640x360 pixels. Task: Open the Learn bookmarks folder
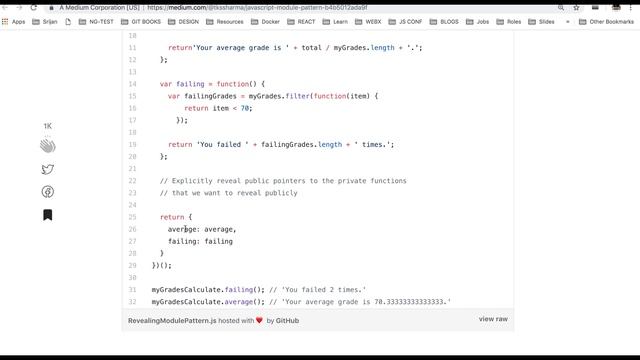pyautogui.click(x=336, y=22)
